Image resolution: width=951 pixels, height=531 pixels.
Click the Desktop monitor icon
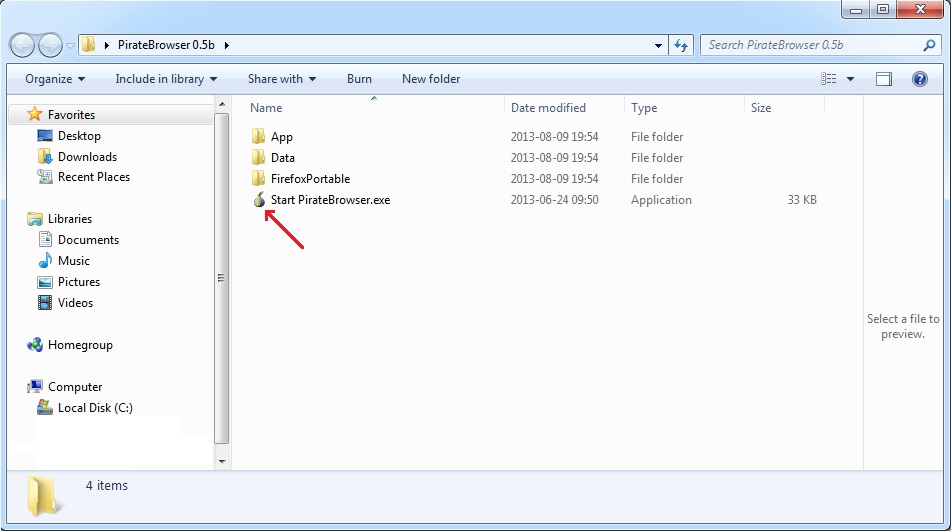45,136
